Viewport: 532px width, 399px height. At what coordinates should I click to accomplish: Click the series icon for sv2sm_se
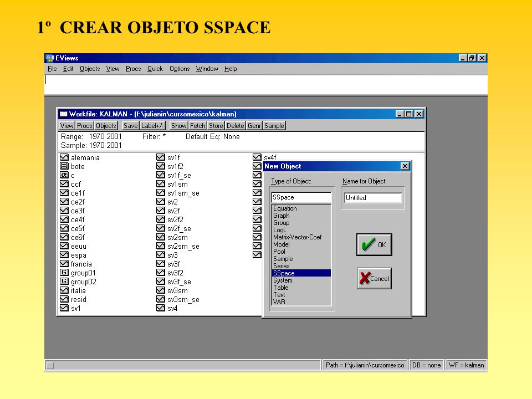tap(161, 245)
